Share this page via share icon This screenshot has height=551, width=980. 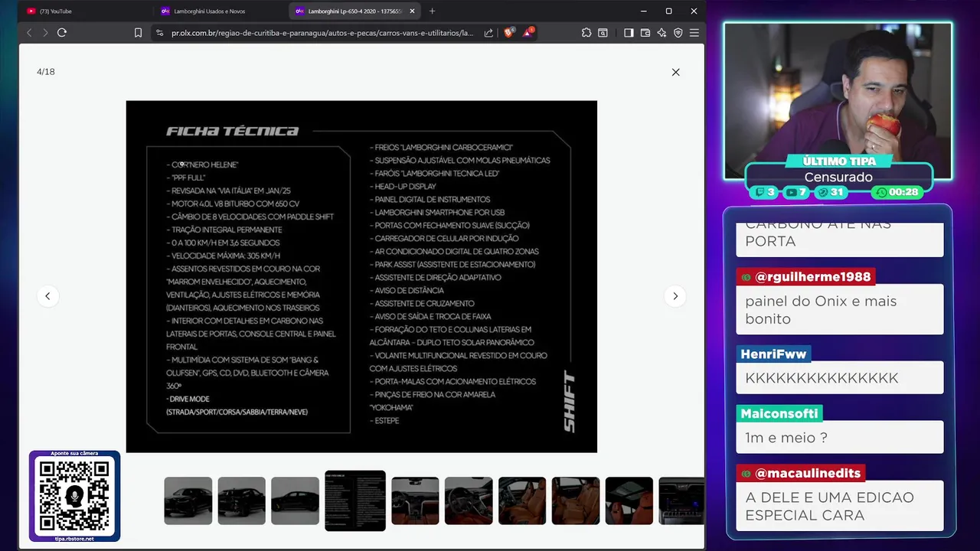[x=488, y=33]
